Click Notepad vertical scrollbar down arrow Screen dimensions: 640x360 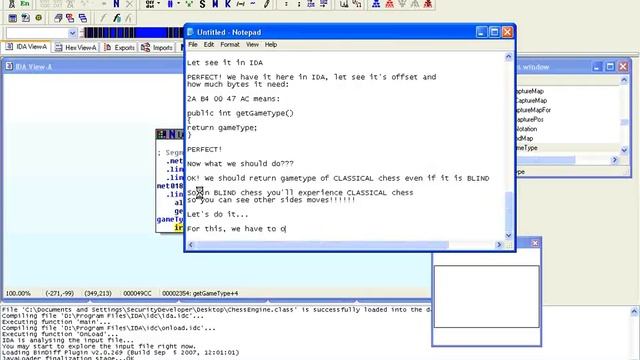pyautogui.click(x=509, y=235)
